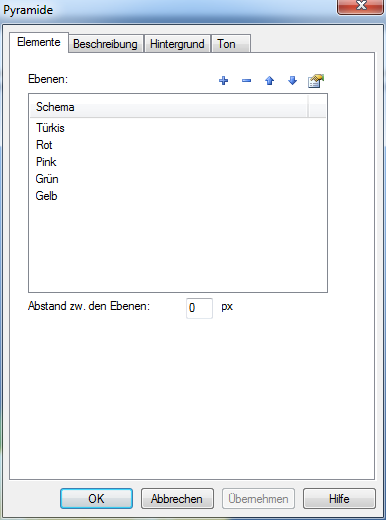Open the Hintergrund tab
Screen dimensions: 386x520
177,44
